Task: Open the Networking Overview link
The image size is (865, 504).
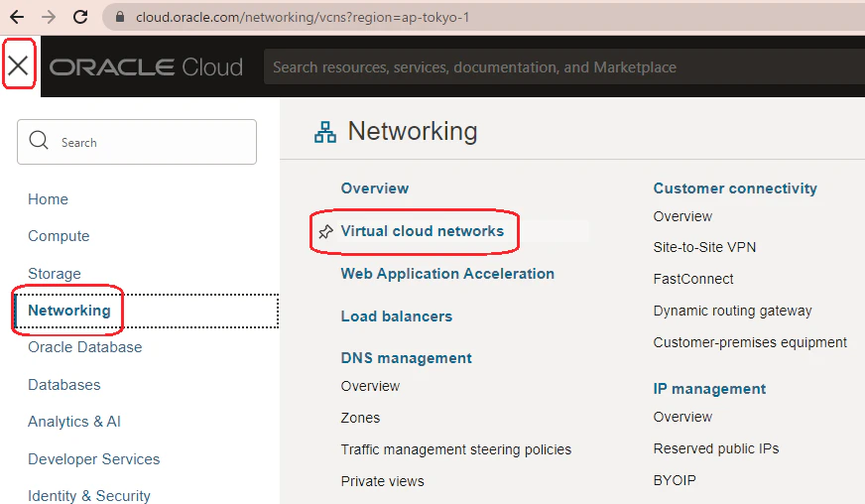Action: (x=375, y=189)
